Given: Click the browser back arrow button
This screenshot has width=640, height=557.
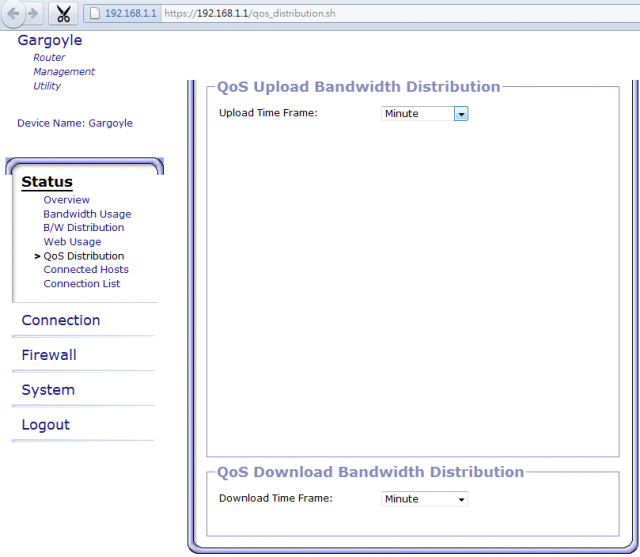Looking at the screenshot, I should 13,13.
